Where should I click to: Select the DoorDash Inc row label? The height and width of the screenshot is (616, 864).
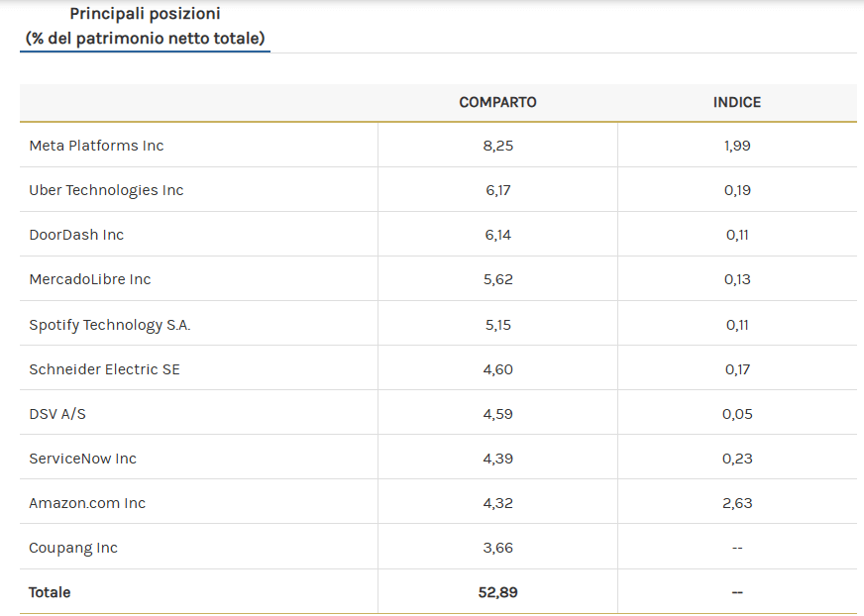76,235
